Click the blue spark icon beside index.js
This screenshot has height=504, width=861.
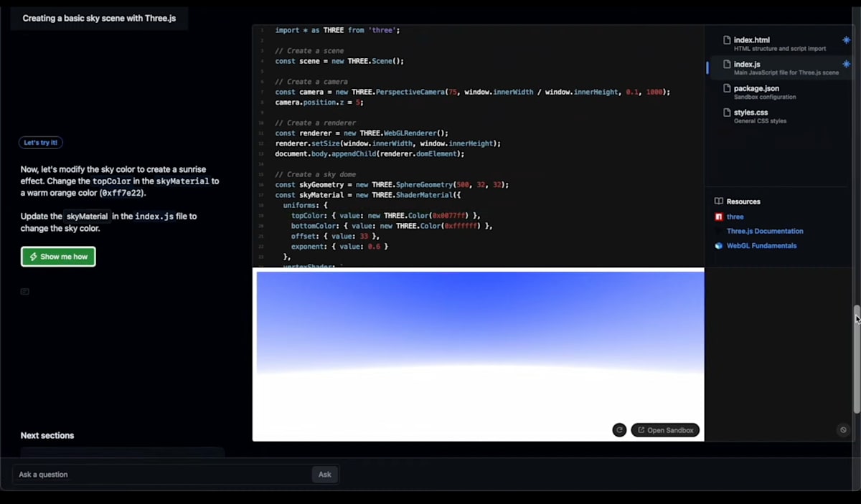845,65
